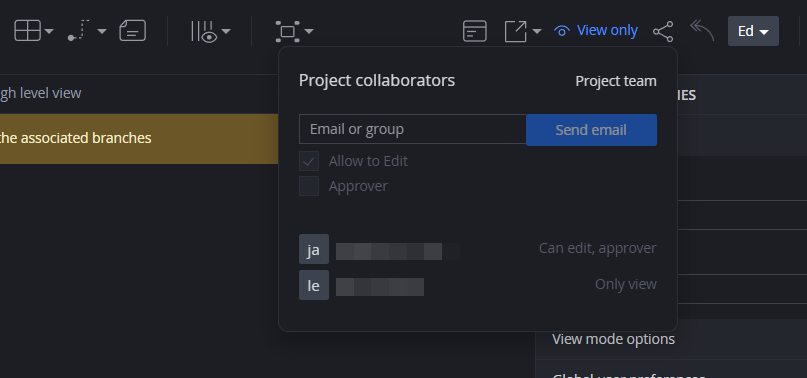Click the share collaborators icon
807x378 pixels.
(663, 31)
